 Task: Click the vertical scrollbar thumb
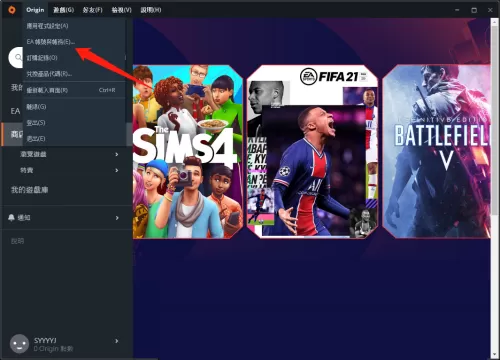click(495, 120)
